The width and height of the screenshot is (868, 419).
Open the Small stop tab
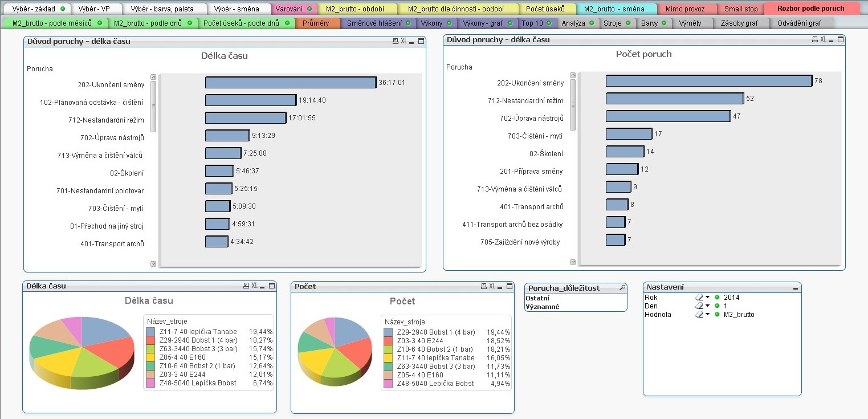pyautogui.click(x=741, y=9)
